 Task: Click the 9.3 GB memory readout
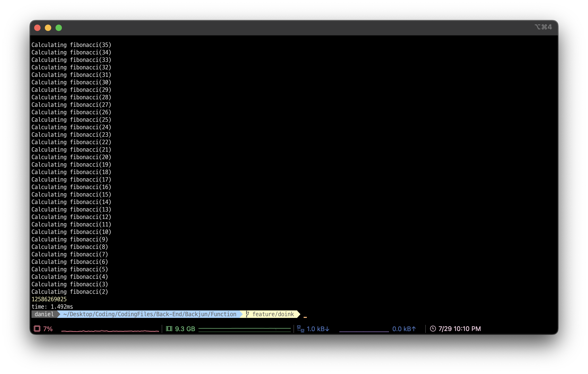tap(185, 329)
